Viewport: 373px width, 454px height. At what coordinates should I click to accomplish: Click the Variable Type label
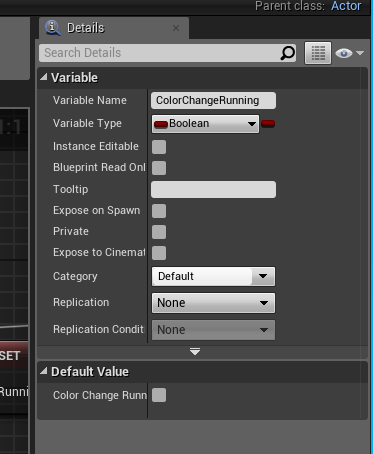[87, 124]
